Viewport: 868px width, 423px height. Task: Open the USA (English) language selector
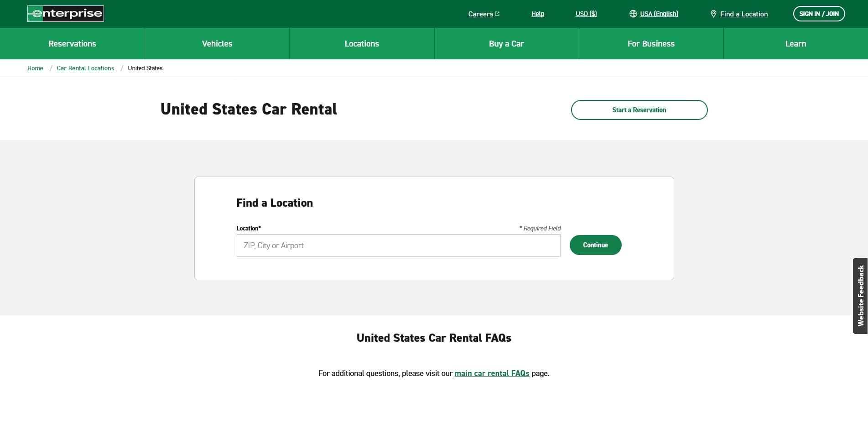[659, 14]
